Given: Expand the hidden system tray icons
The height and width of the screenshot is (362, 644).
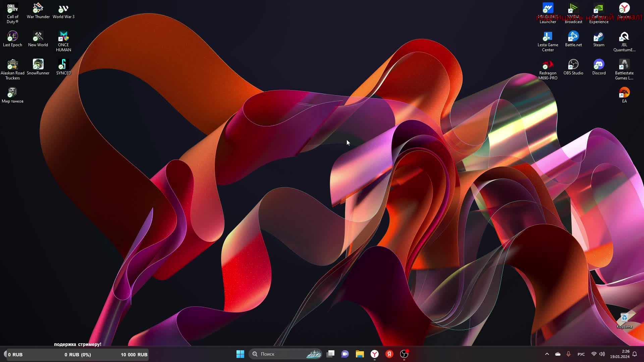Looking at the screenshot, I should coord(547,354).
